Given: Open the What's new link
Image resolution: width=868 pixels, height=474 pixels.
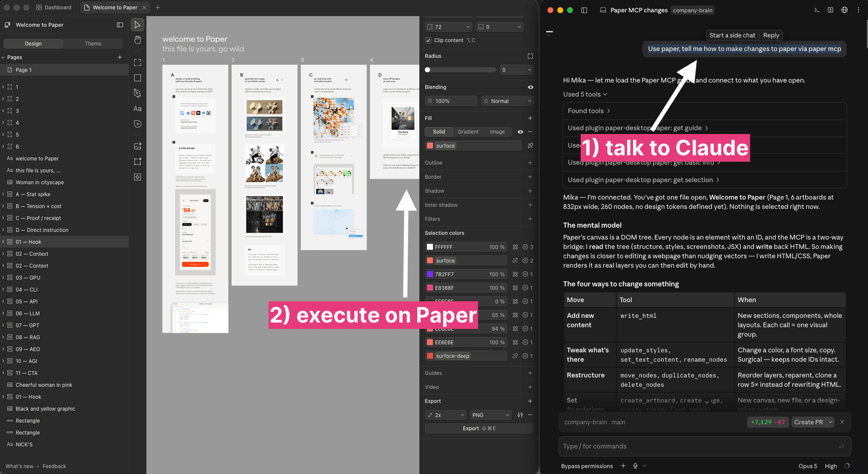Looking at the screenshot, I should click(20, 466).
